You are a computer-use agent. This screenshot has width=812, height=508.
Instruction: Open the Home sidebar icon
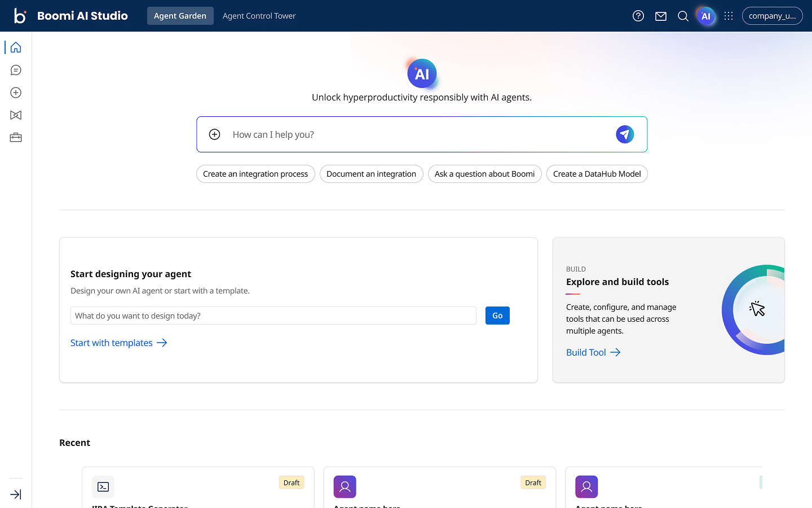click(x=16, y=47)
